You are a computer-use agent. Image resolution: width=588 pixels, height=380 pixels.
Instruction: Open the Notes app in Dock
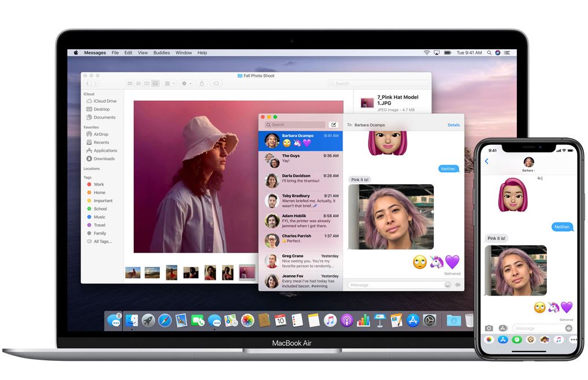[313, 321]
